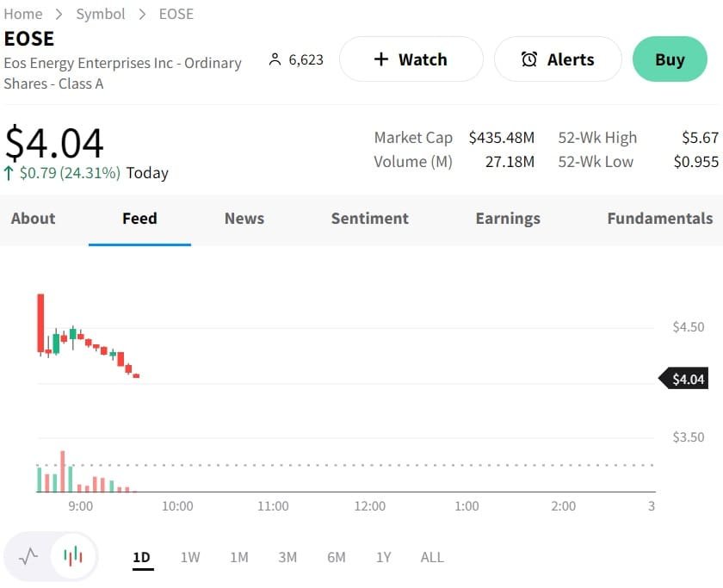Screen dimensions: 723x588
Task: Click the tallest red volume bar
Action: pos(63,472)
